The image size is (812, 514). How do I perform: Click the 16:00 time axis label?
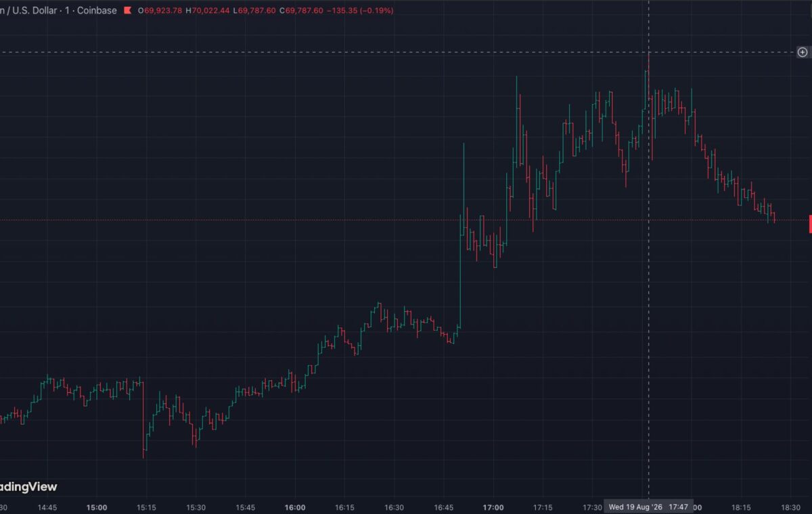(295, 507)
